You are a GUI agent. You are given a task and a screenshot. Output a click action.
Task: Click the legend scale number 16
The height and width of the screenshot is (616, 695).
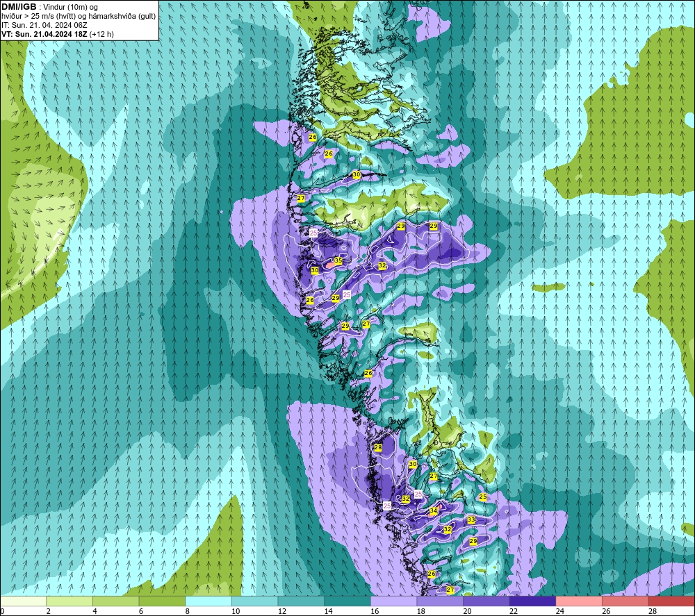[x=375, y=611]
